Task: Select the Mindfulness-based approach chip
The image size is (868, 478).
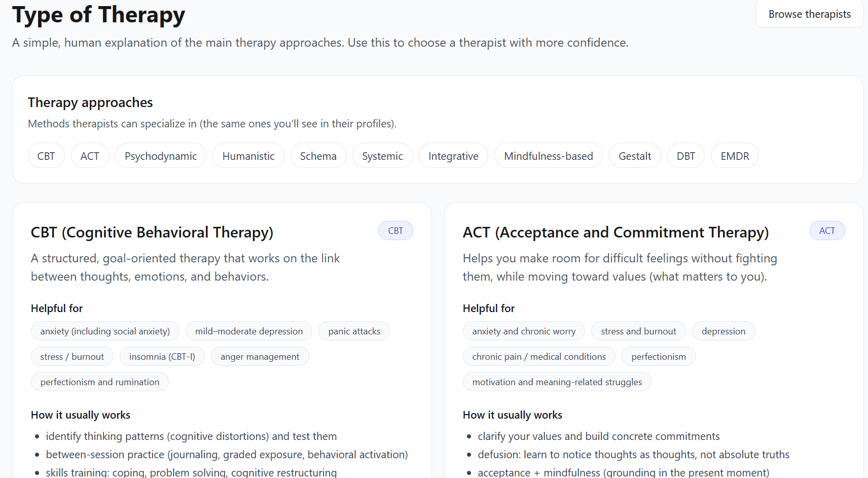Action: point(548,156)
